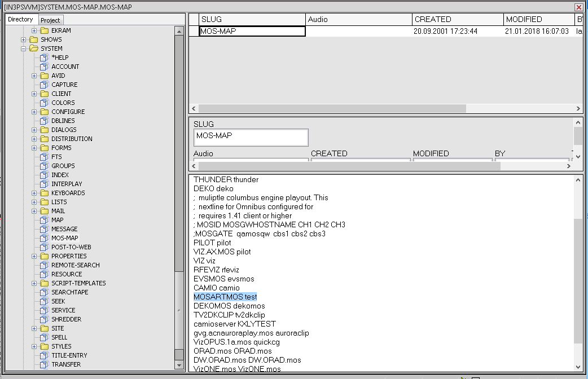Click the TRANSFER queue icon
This screenshot has height=379, width=588.
click(x=45, y=364)
